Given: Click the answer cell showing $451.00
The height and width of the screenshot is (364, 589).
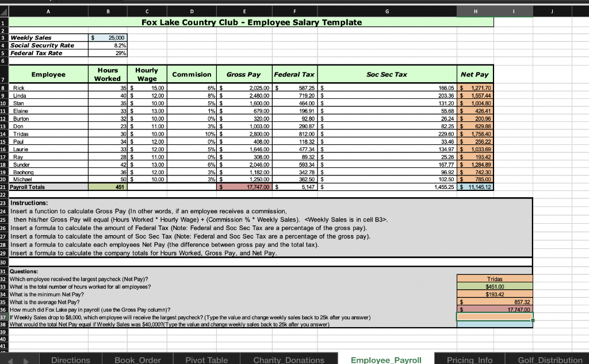Looking at the screenshot, I should pyautogui.click(x=495, y=286).
